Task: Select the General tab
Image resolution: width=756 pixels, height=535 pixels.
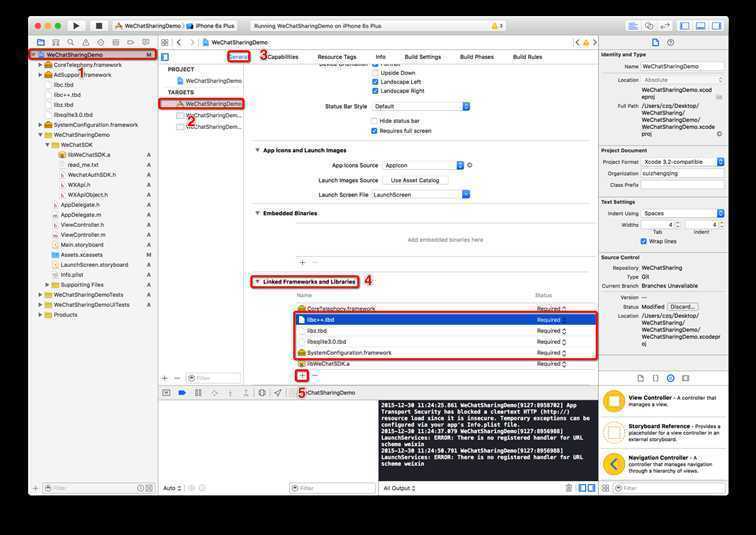Action: pyautogui.click(x=238, y=57)
